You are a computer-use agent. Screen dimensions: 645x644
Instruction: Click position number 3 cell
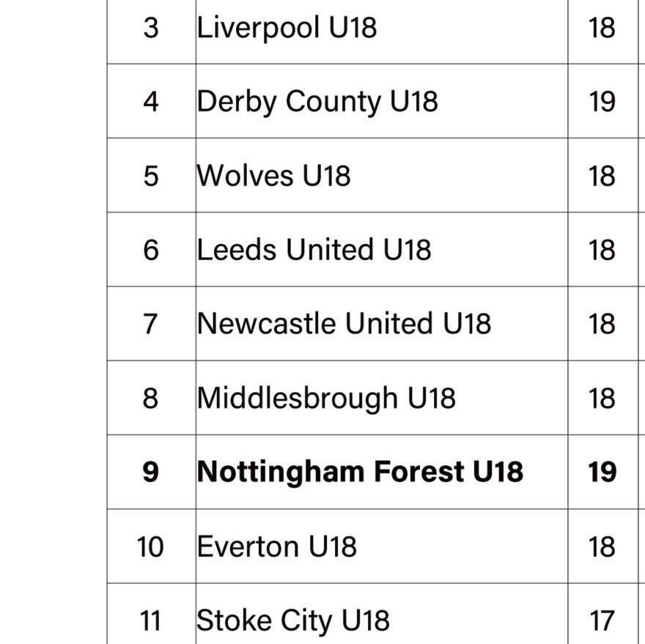click(150, 28)
